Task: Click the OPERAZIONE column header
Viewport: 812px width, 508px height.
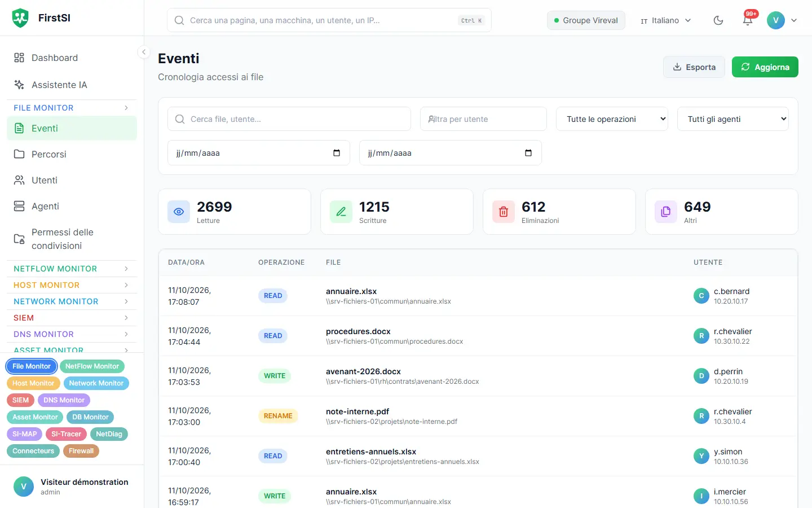Action: click(281, 262)
